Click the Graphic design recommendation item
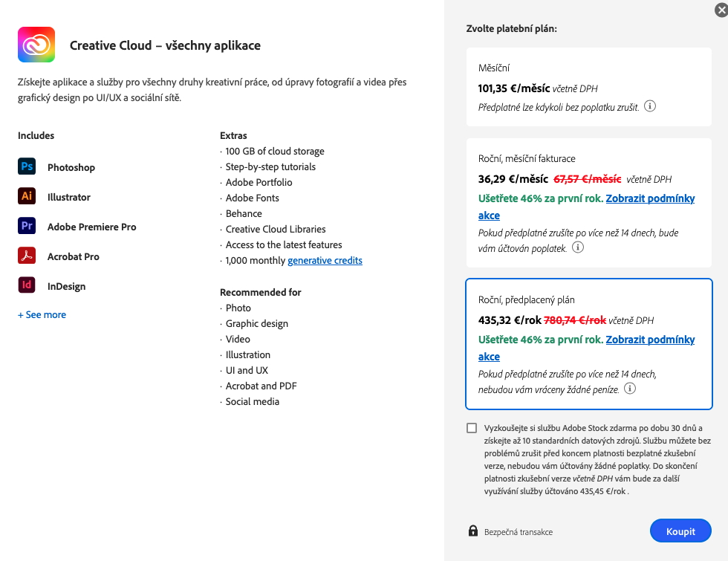This screenshot has height=561, width=728. pos(257,324)
